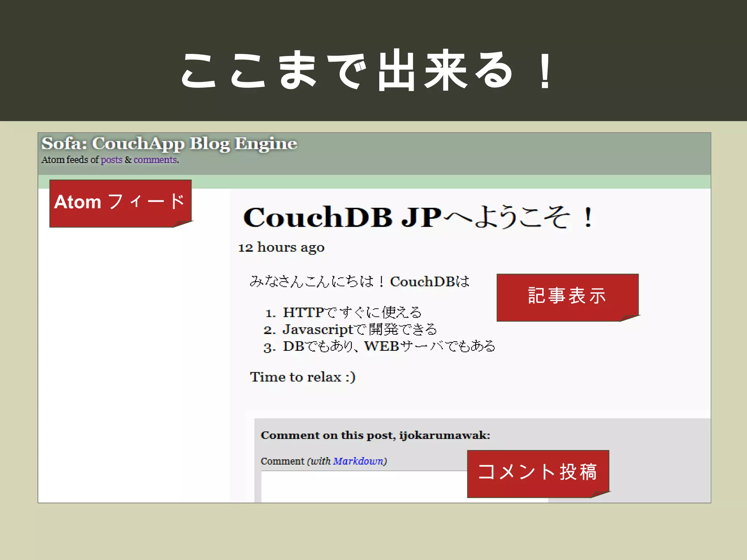The height and width of the screenshot is (560, 747).
Task: Open the posts Atom feed link
Action: [111, 160]
